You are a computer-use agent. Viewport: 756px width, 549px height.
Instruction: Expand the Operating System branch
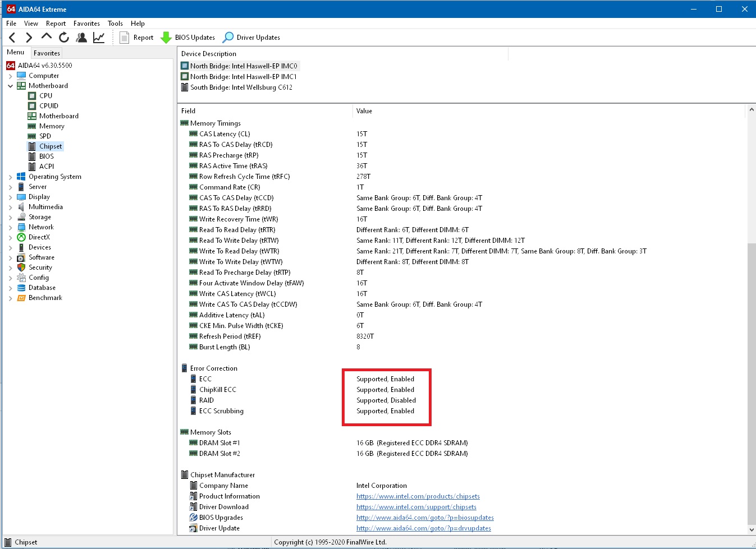click(x=10, y=177)
